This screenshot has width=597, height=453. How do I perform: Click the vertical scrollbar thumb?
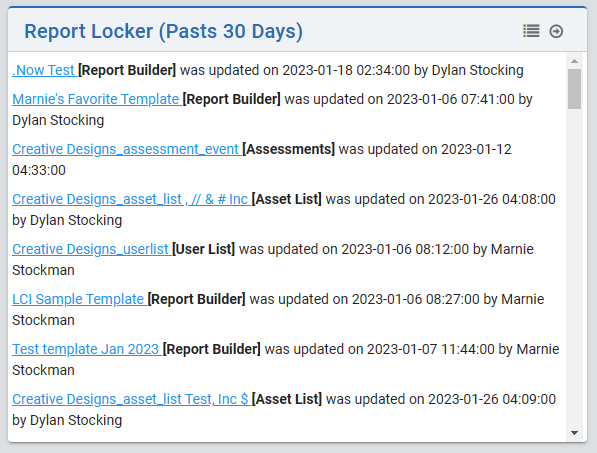click(x=574, y=89)
